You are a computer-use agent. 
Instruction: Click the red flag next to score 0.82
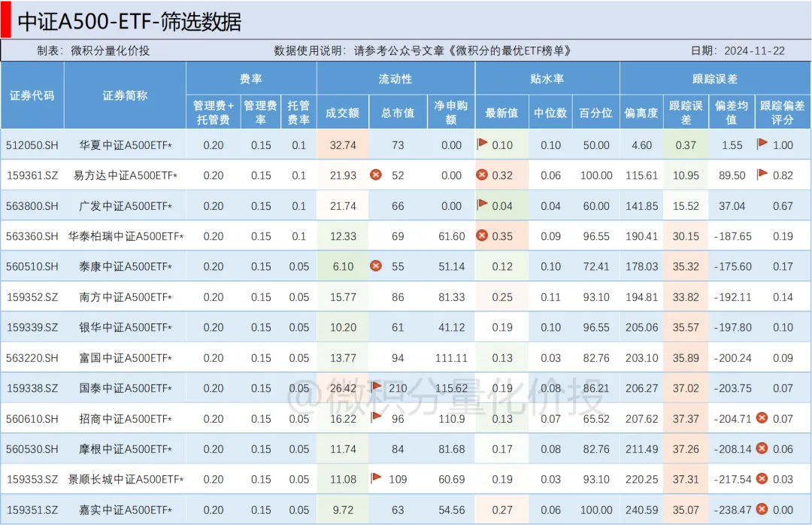762,174
